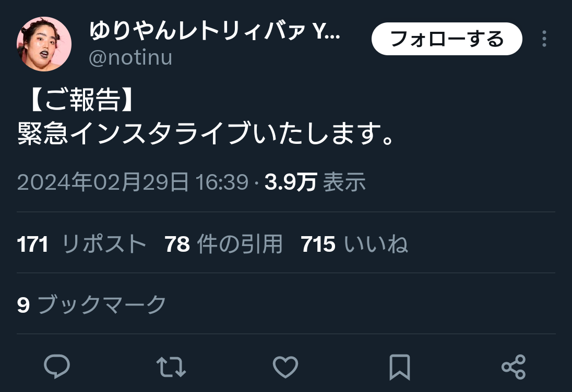Click the 3.9万 view count number
This screenshot has width=572, height=392.
[x=290, y=182]
